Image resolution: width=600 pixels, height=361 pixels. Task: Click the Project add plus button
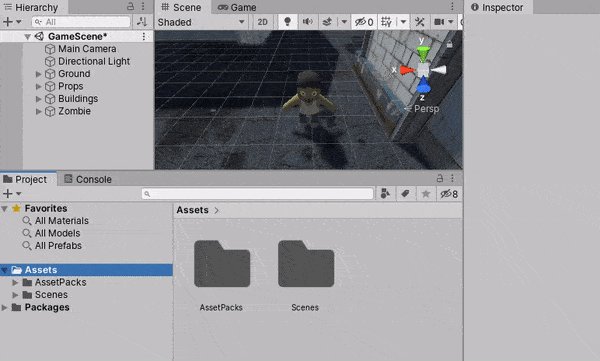[8, 194]
